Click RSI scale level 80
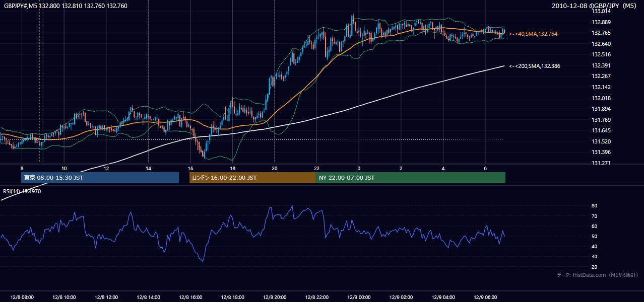644x302 pixels. [x=594, y=206]
